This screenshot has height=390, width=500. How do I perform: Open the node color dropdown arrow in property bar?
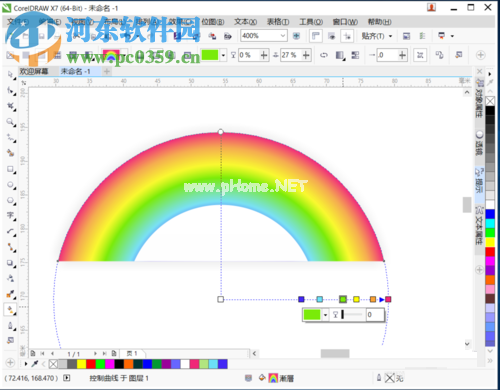[x=223, y=55]
